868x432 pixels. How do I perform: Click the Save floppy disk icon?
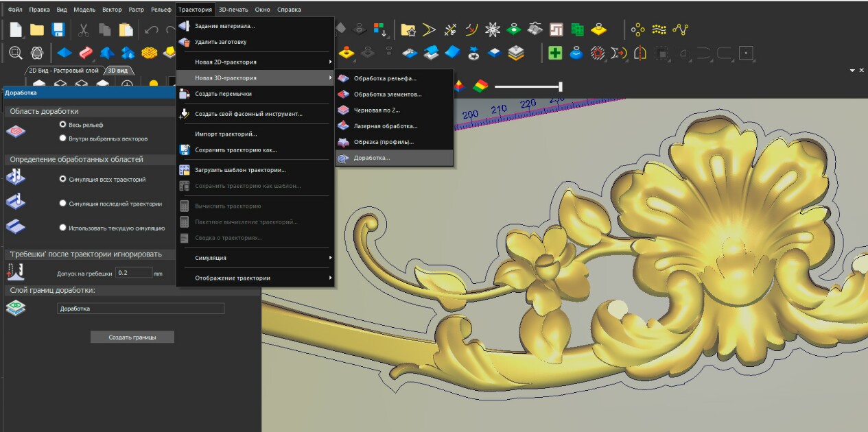tap(58, 29)
